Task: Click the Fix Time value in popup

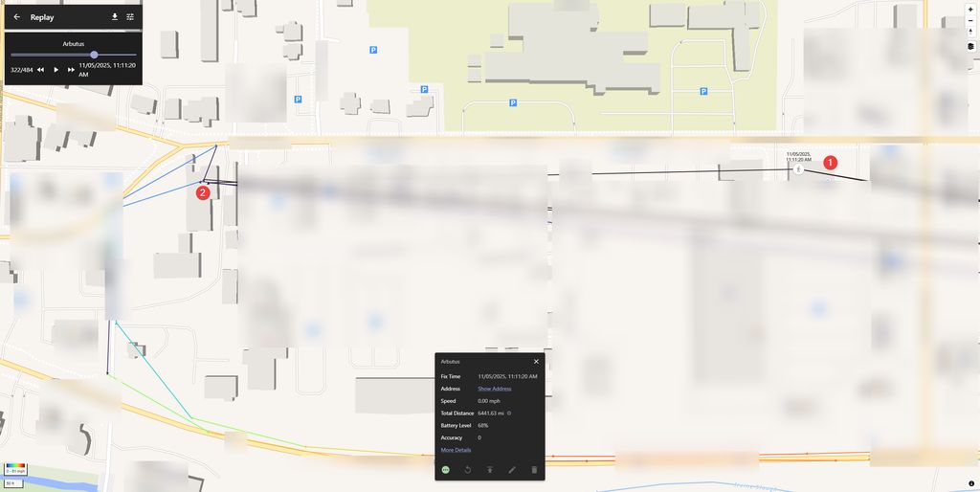Action: (x=507, y=376)
